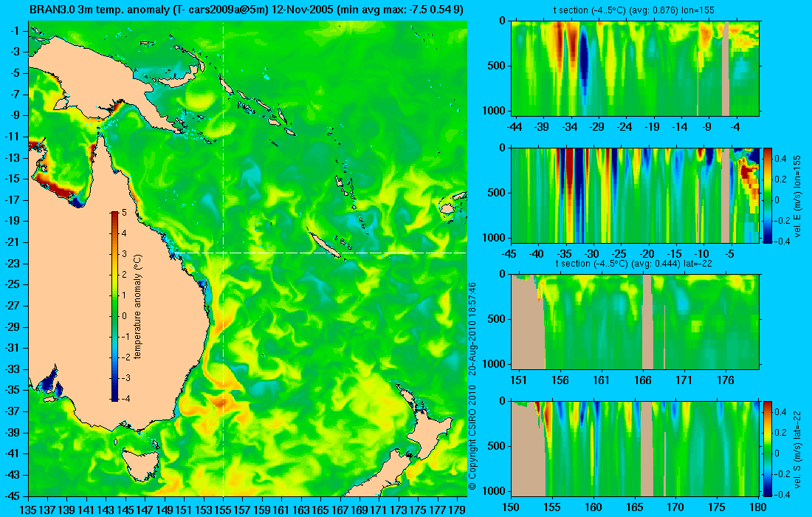Open the southward velocity section plot
The width and height of the screenshot is (812, 517).
pyautogui.click(x=636, y=448)
